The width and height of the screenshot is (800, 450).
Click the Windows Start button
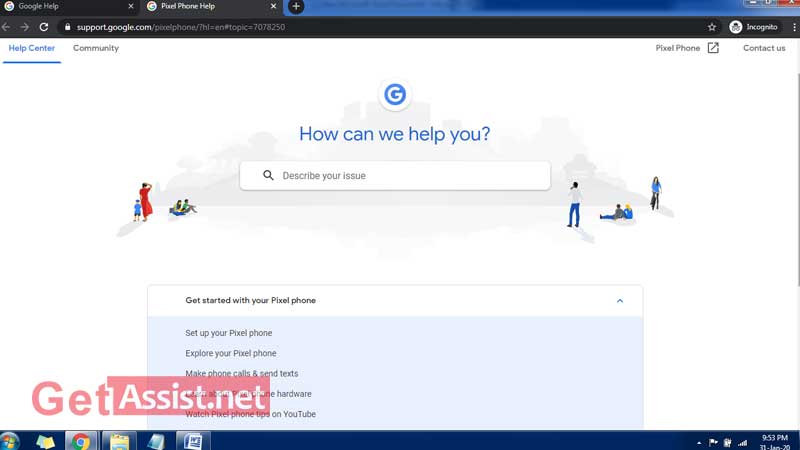tap(11, 441)
